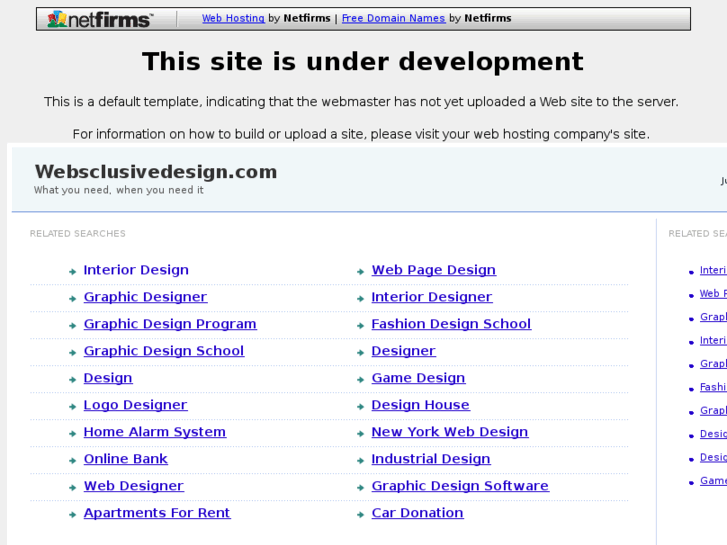Open the Graphic Design School link
Screen dimensions: 727x545
point(164,351)
